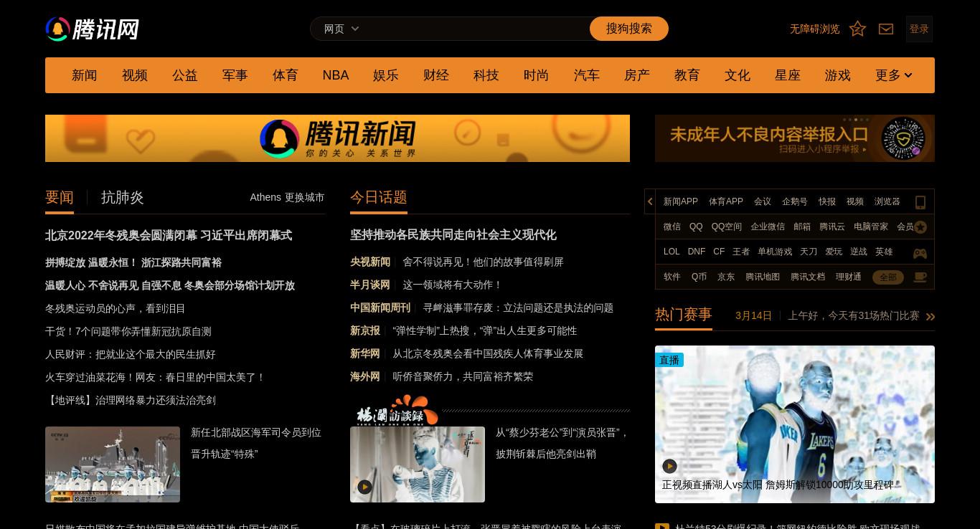Click the coffee cup icon in tools row
This screenshot has width=980, height=529.
click(920, 277)
